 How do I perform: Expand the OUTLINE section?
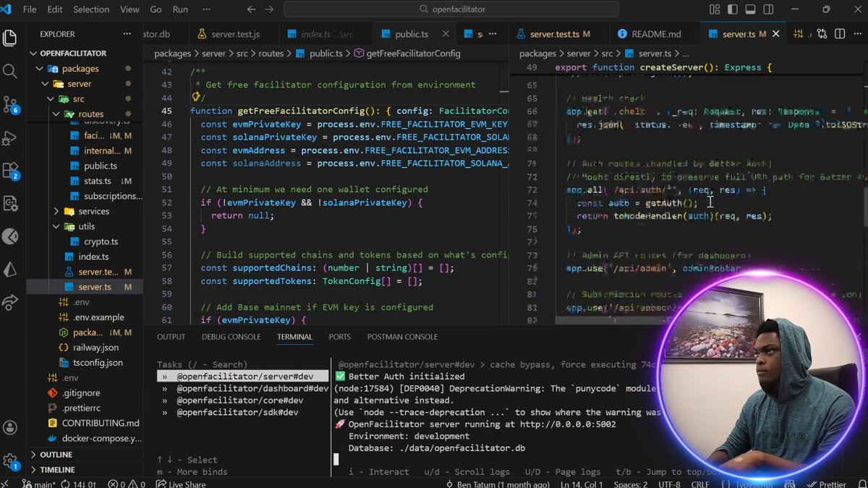pos(56,455)
